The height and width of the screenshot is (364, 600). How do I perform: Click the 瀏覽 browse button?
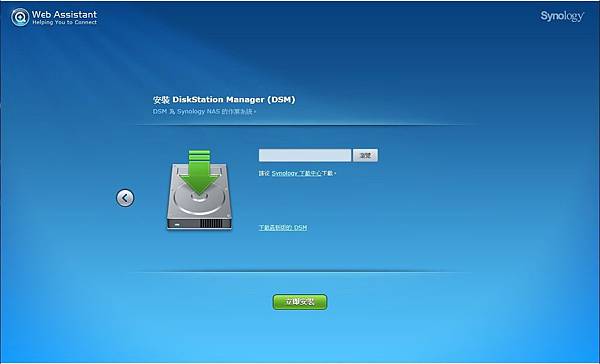click(x=365, y=155)
